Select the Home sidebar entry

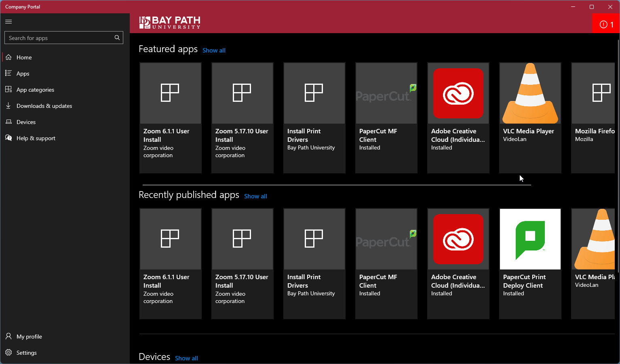[23, 57]
